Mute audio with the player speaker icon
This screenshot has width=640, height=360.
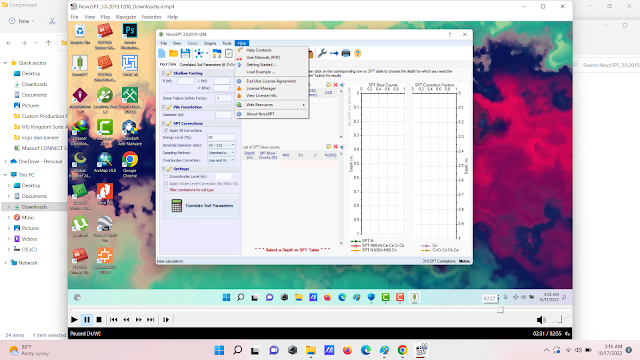point(541,320)
